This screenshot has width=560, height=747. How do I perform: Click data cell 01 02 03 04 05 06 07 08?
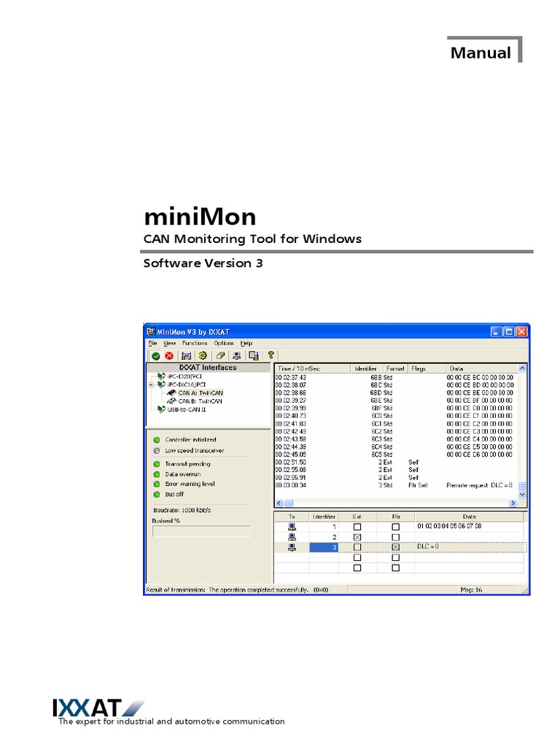point(469,527)
